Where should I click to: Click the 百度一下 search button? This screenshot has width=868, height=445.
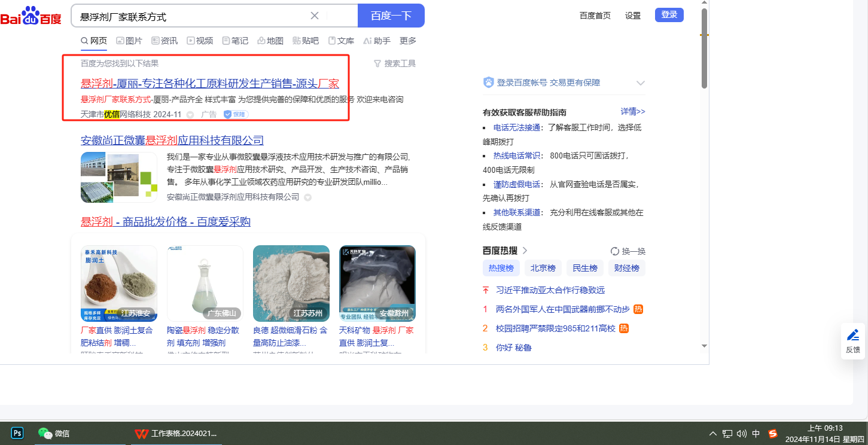pyautogui.click(x=391, y=16)
